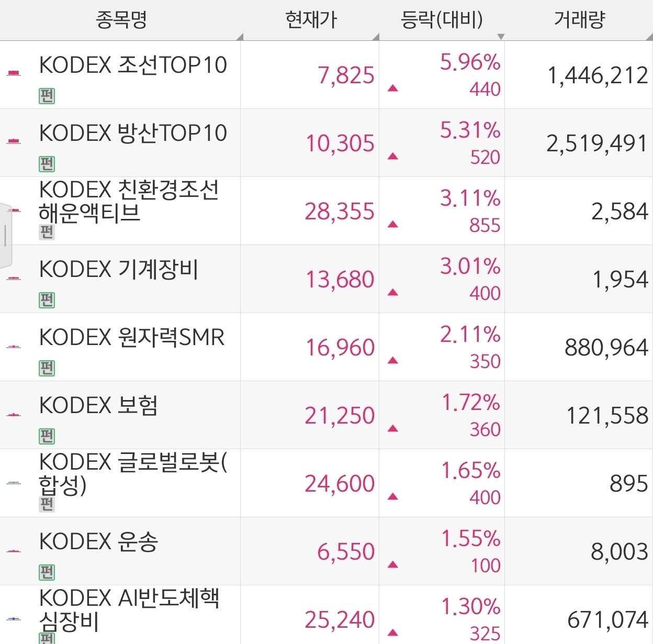Screen dimensions: 653x644
Task: Click the side panel pull handle
Action: coord(5,236)
